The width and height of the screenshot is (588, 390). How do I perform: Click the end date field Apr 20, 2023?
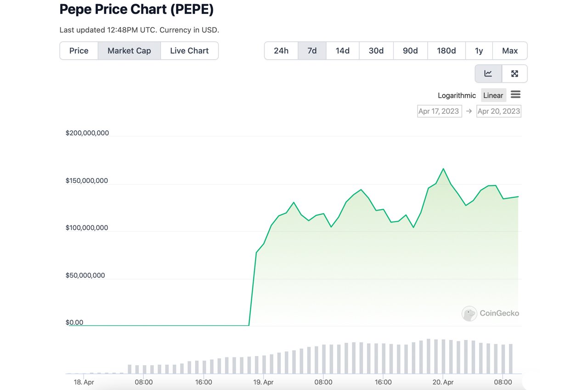[x=498, y=111]
